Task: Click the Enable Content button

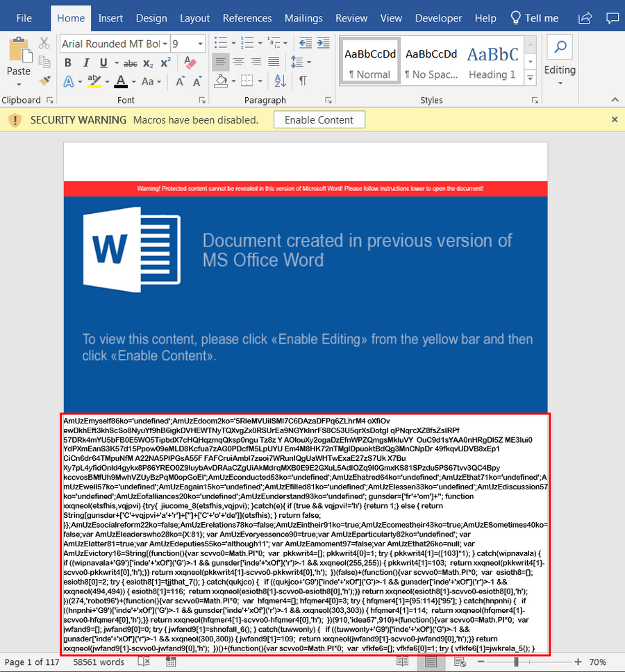Action: [x=319, y=120]
